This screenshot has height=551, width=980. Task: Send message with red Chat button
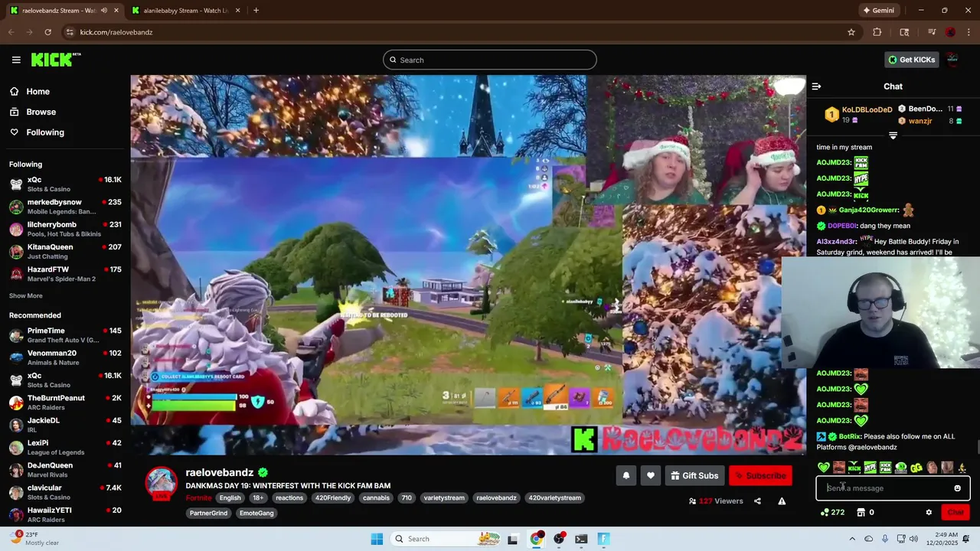955,513
